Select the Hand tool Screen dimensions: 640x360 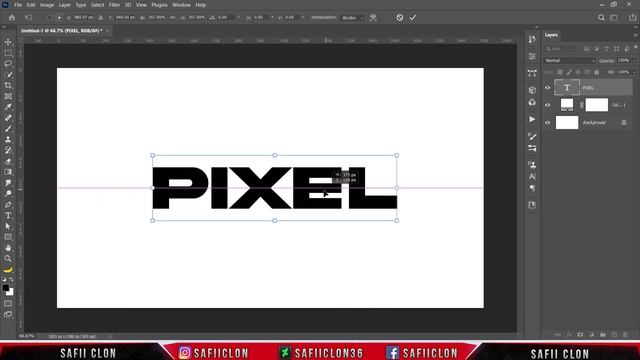[8, 248]
